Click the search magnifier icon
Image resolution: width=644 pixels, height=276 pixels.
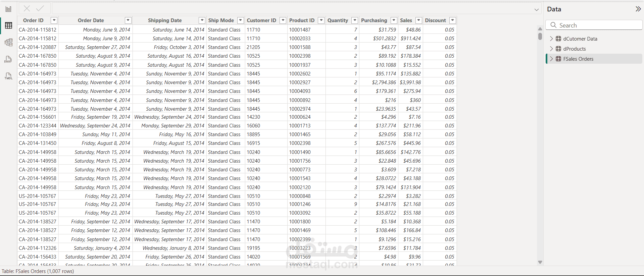(x=553, y=25)
